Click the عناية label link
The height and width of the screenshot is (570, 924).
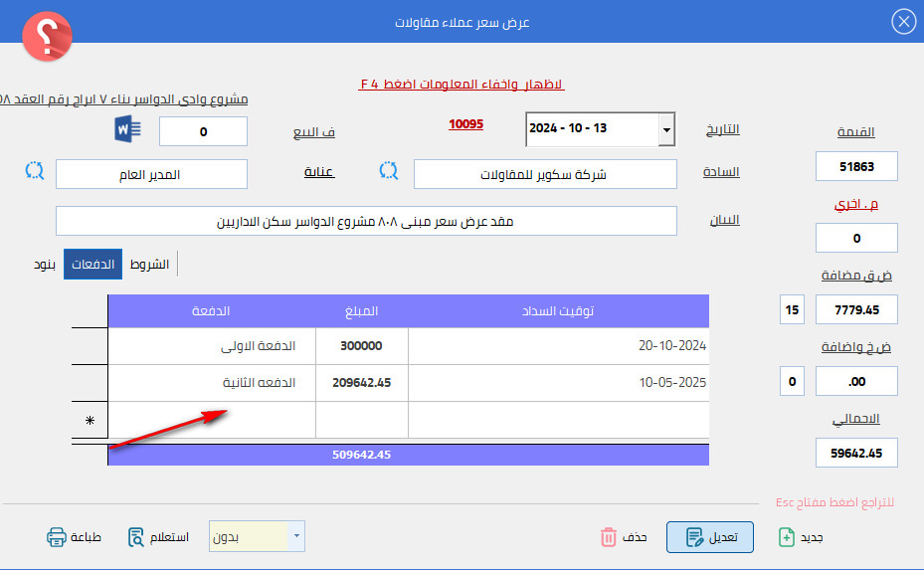point(319,172)
